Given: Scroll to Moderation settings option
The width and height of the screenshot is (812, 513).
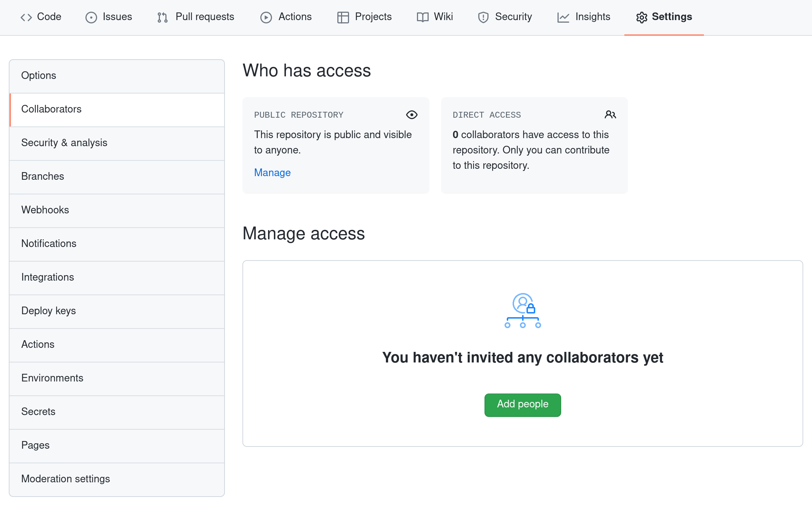Looking at the screenshot, I should tap(65, 479).
